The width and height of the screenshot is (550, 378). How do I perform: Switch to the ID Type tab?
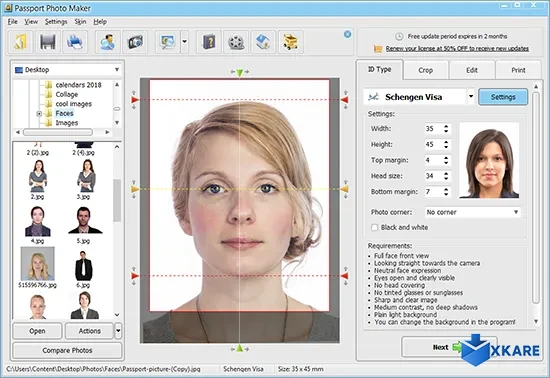380,69
